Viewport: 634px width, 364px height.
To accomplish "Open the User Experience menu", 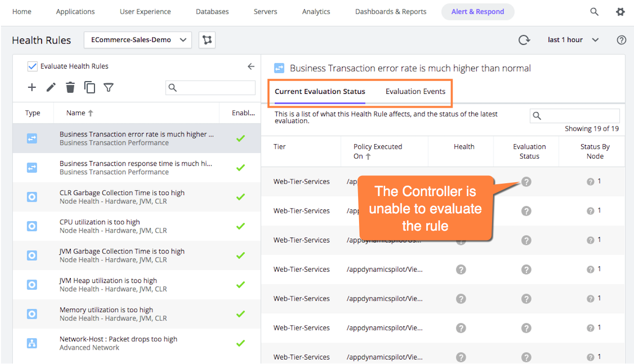I will tap(145, 12).
